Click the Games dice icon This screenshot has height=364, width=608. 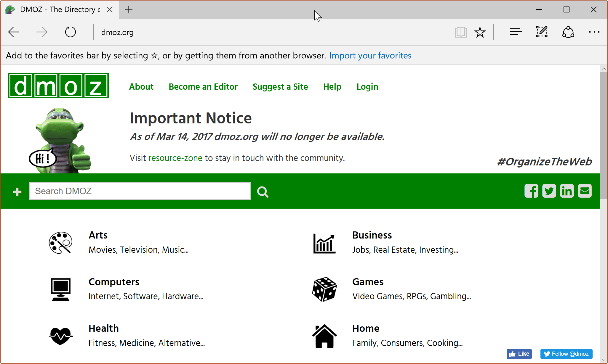coord(324,289)
